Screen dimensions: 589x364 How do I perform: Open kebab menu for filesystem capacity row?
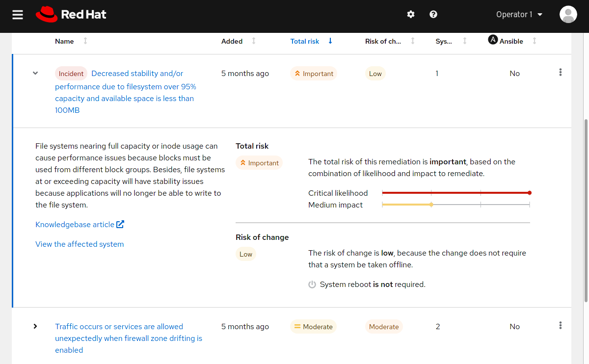(561, 73)
